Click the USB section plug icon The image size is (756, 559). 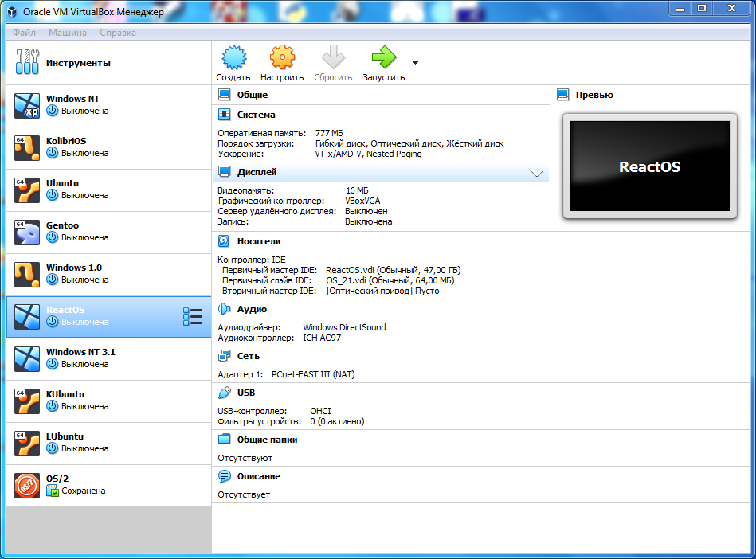(224, 393)
